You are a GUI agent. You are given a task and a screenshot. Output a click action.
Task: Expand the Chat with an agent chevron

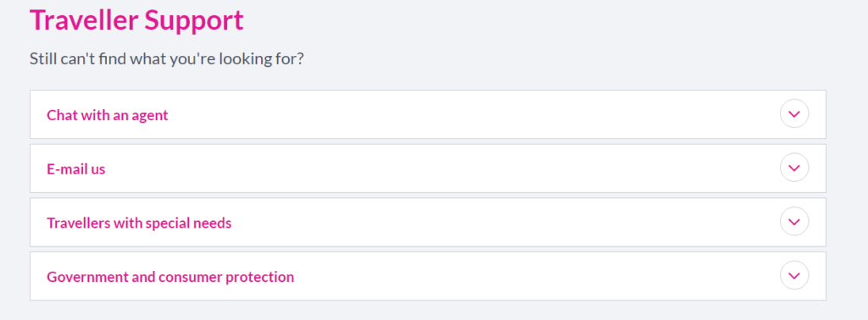(793, 113)
